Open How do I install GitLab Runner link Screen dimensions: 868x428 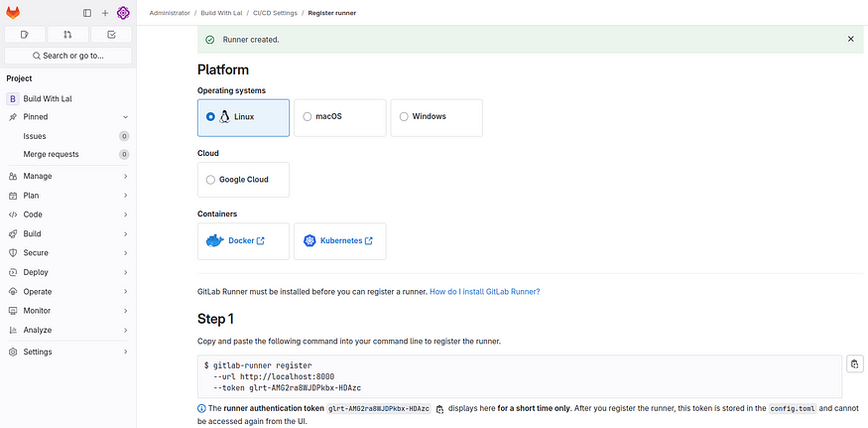484,291
